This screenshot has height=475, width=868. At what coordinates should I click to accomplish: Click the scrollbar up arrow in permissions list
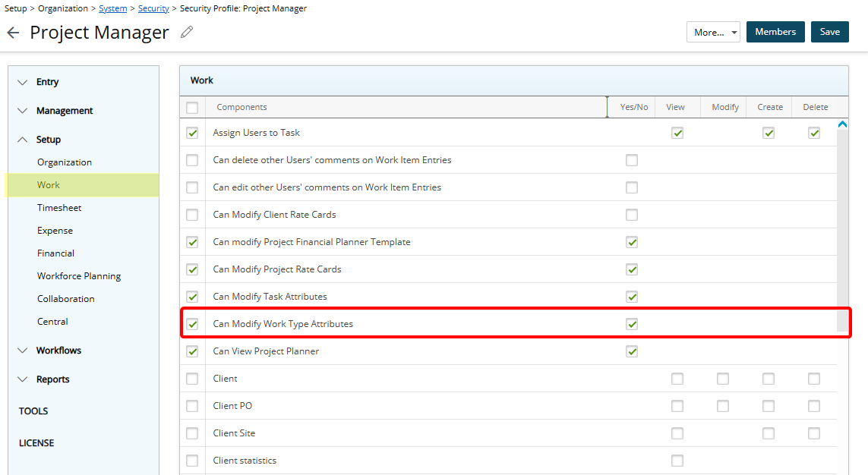pyautogui.click(x=843, y=124)
